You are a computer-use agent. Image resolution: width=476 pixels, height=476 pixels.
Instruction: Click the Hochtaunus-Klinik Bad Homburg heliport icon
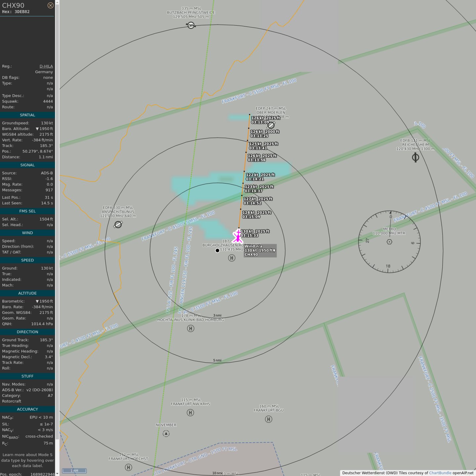click(x=191, y=329)
